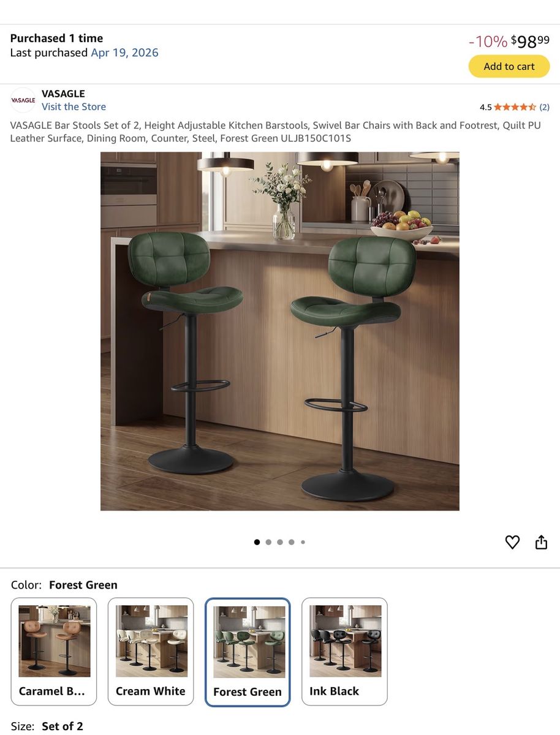Tap the heart wishlist icon
560x735 pixels.
point(512,542)
